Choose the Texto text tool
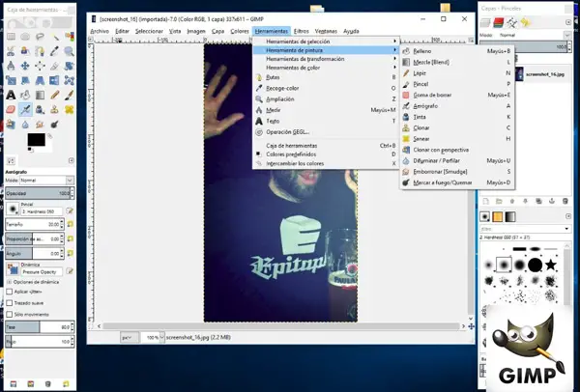Viewport: 580px width, 392px height. pyautogui.click(x=274, y=121)
